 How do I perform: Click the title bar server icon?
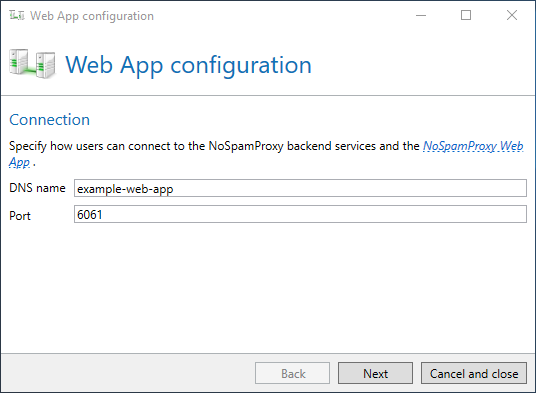17,15
